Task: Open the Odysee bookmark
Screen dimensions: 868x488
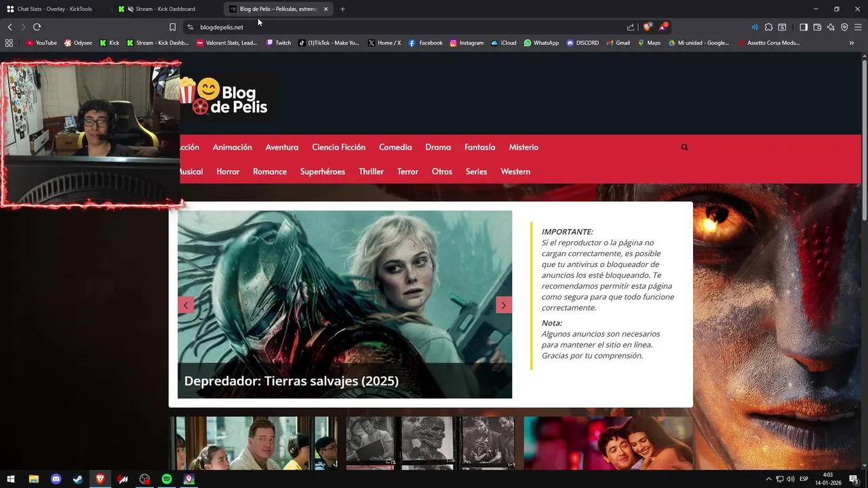Action: pyautogui.click(x=78, y=43)
